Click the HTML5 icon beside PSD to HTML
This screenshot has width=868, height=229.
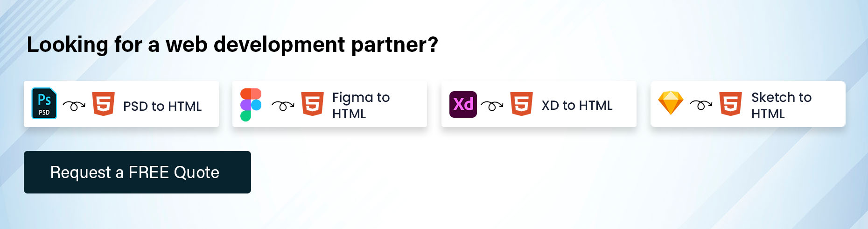pos(104,104)
